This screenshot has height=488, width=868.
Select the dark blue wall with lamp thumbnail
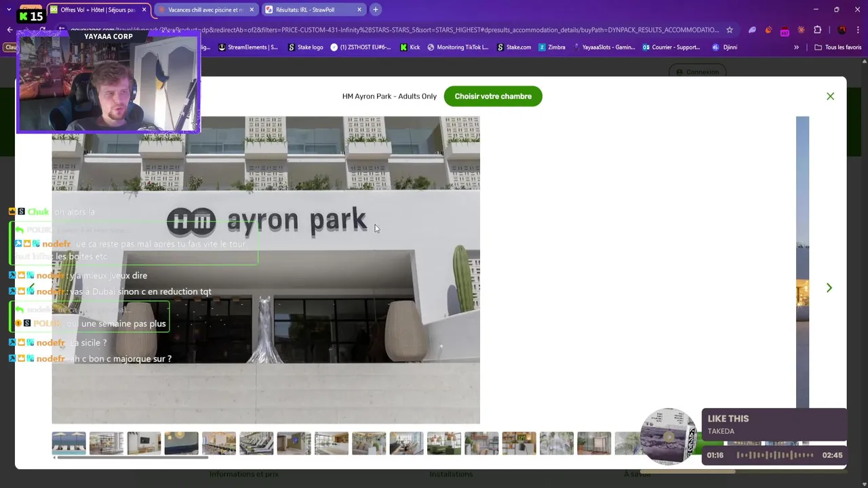[x=181, y=443]
